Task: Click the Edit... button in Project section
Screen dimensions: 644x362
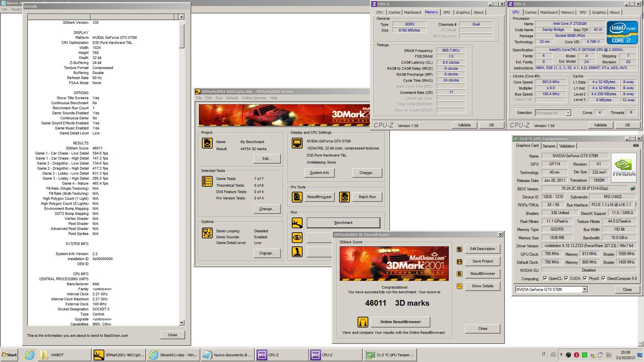Action: [267, 159]
